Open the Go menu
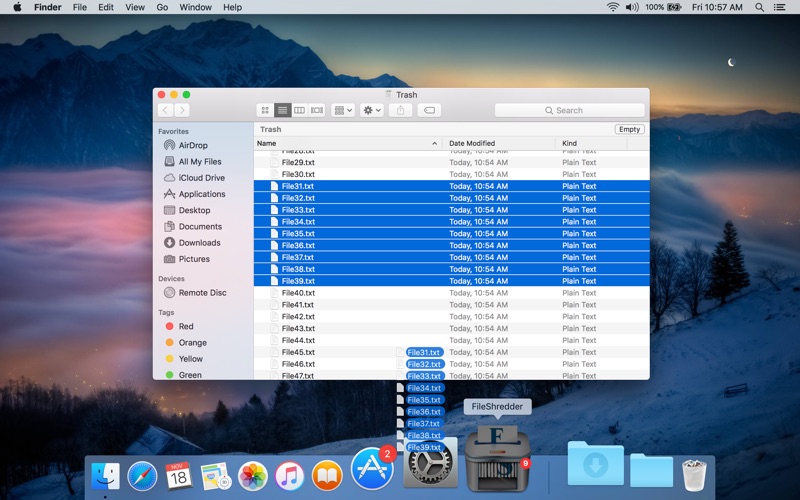The width and height of the screenshot is (800, 500). [162, 7]
